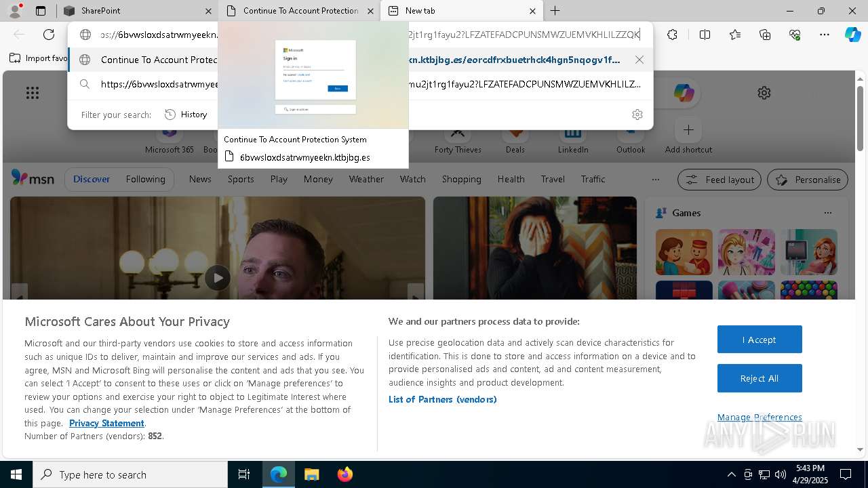Switch to the SharePoint tab
The height and width of the screenshot is (488, 868).
pos(137,11)
